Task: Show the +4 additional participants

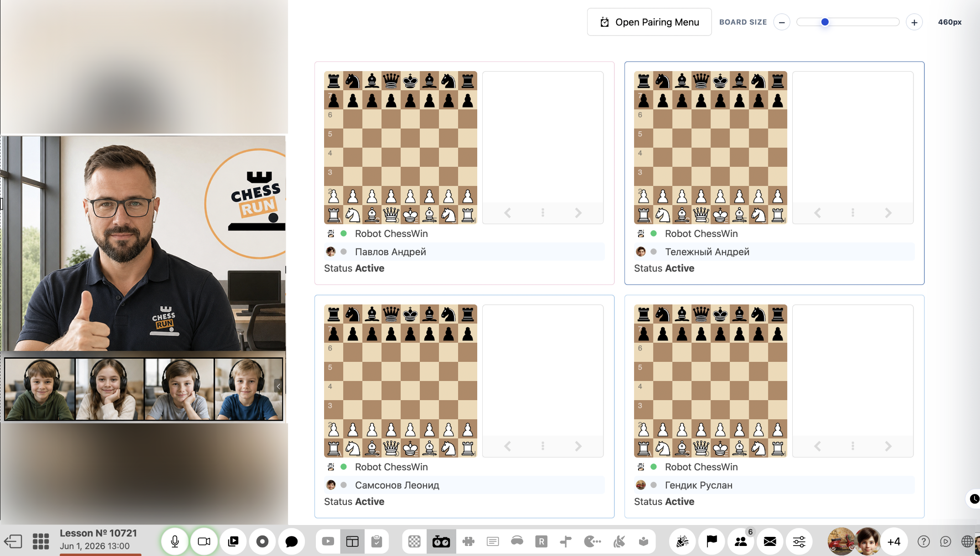Action: tap(894, 541)
